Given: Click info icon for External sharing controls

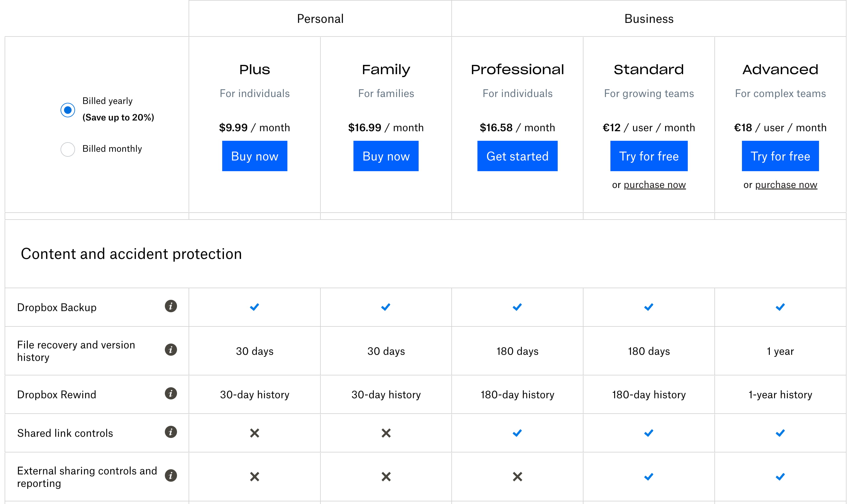Looking at the screenshot, I should (171, 476).
